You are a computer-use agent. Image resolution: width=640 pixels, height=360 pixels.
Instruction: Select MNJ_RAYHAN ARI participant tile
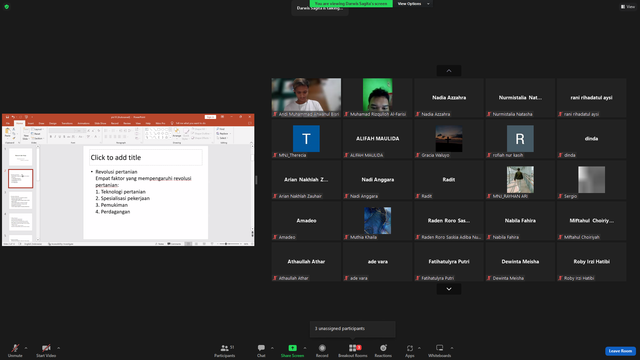[x=520, y=180]
